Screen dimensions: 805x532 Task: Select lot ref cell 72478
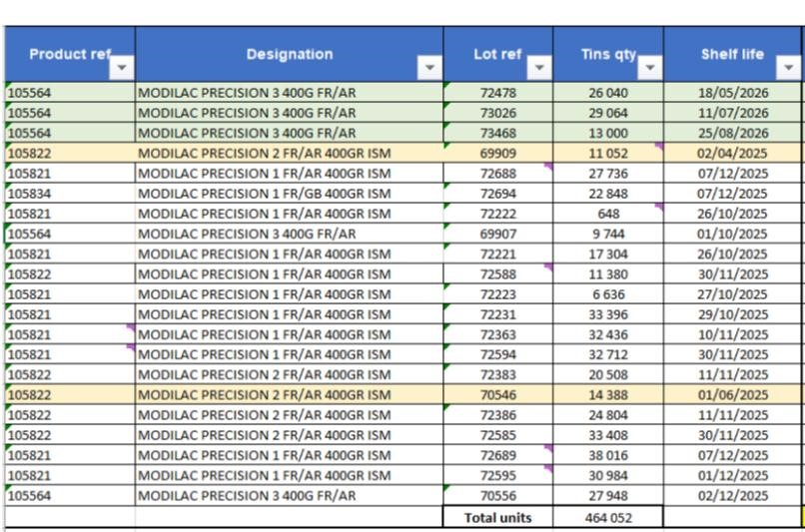click(497, 93)
